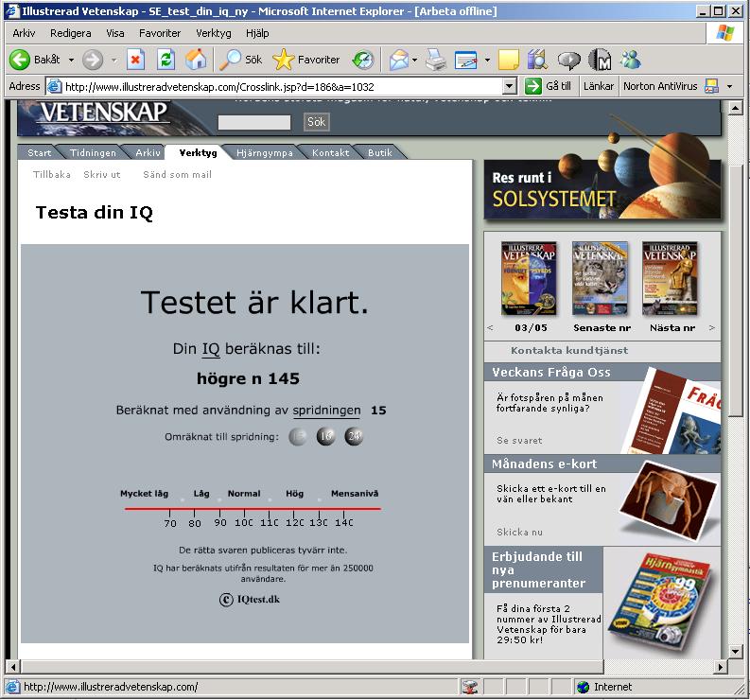Click the Messenger people icon
The height and width of the screenshot is (700, 750).
tap(631, 60)
